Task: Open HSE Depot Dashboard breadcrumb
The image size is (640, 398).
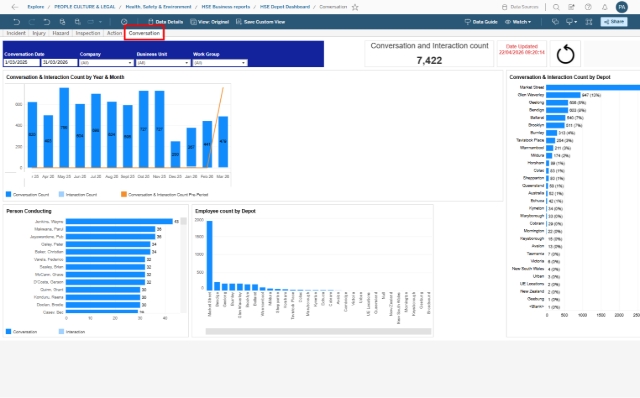Action: (x=284, y=7)
